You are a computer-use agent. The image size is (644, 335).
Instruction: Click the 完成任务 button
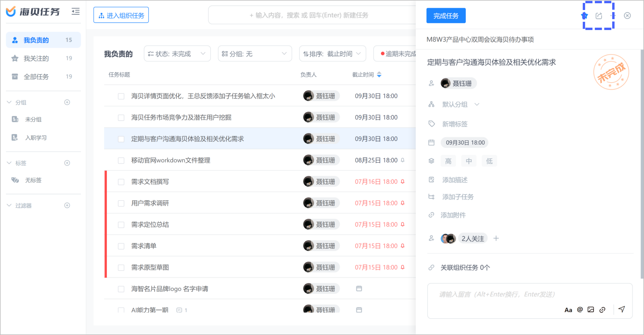(x=446, y=16)
